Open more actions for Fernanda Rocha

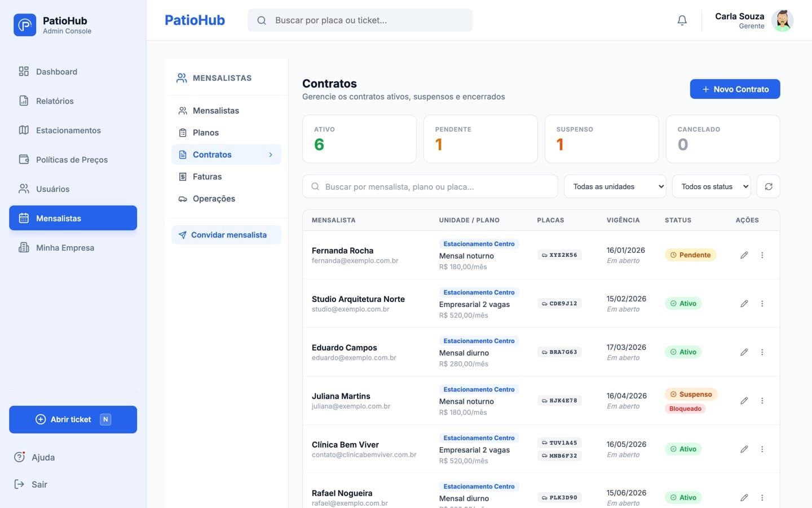pyautogui.click(x=762, y=255)
